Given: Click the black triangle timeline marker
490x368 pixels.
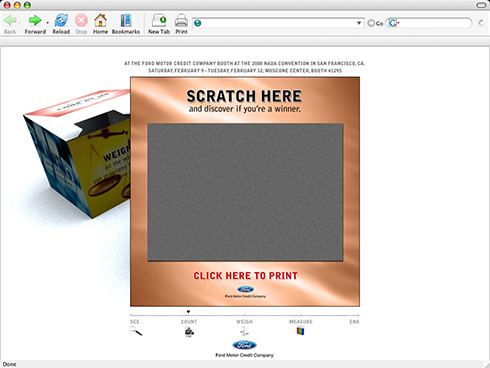Looking at the screenshot, I should (188, 312).
